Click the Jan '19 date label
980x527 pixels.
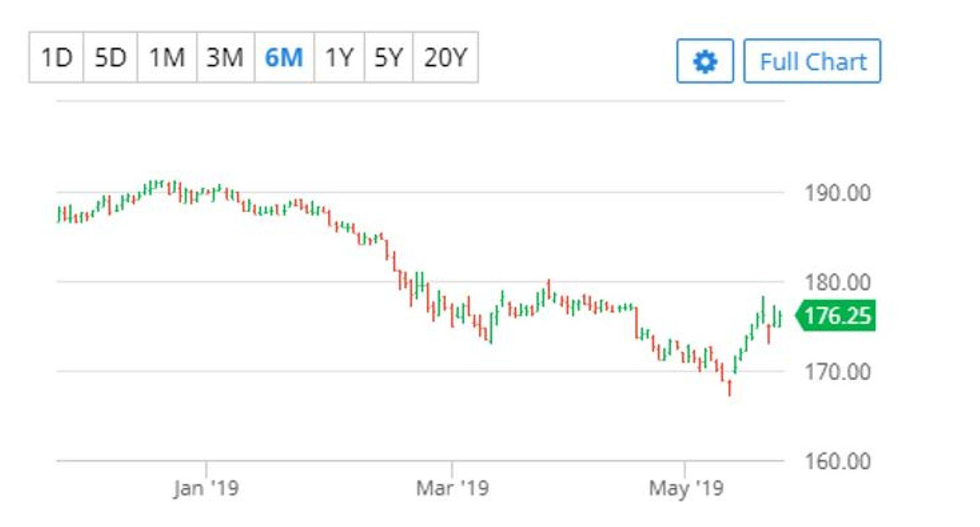coord(206,488)
